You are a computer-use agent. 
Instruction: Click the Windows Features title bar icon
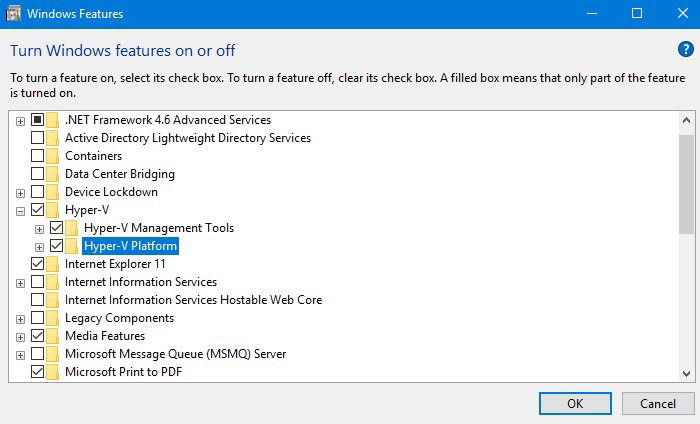[13, 13]
